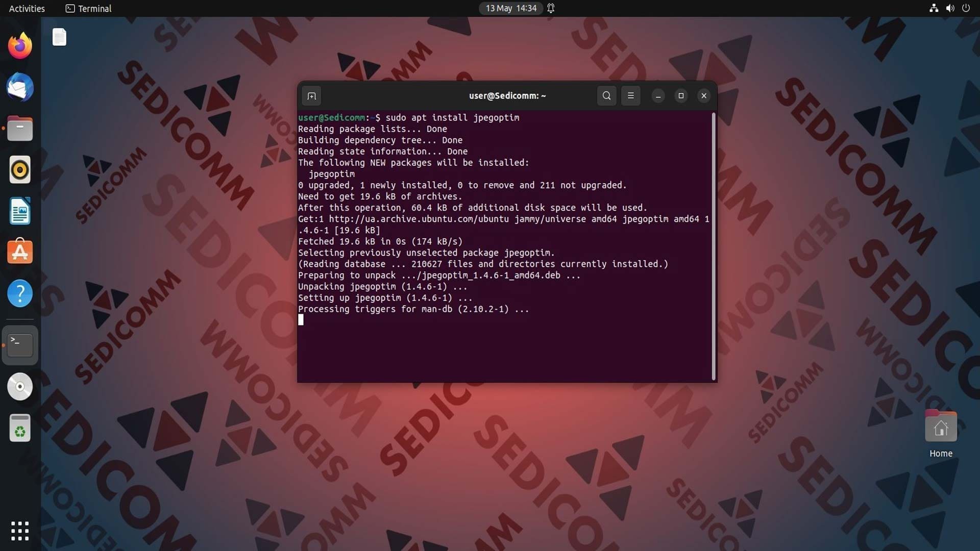Launch LibreOffice Writer from the dock
Screen dimensions: 980x551
[20, 211]
